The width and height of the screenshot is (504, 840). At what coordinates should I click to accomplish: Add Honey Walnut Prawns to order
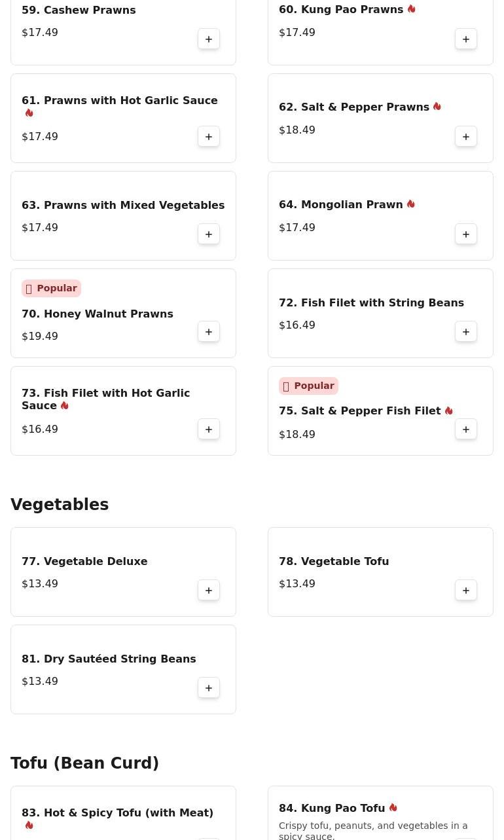point(209,332)
